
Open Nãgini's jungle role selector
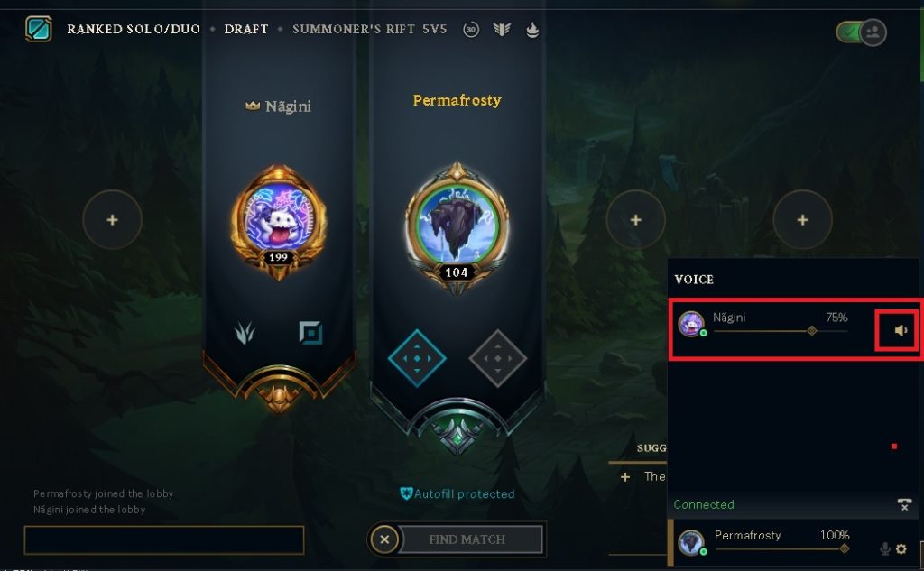(245, 333)
